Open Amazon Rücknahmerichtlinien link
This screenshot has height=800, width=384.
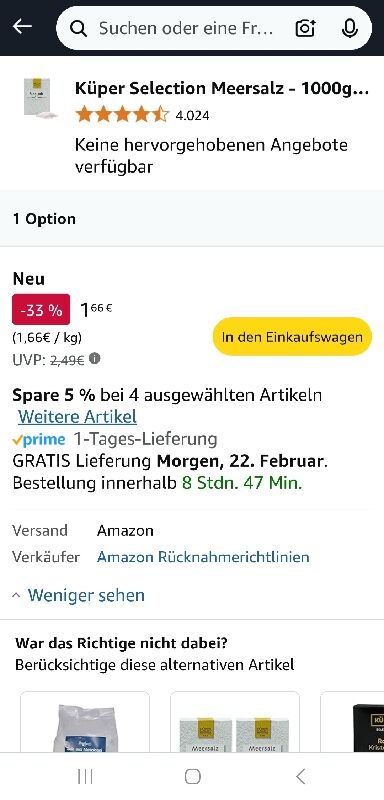tap(203, 557)
